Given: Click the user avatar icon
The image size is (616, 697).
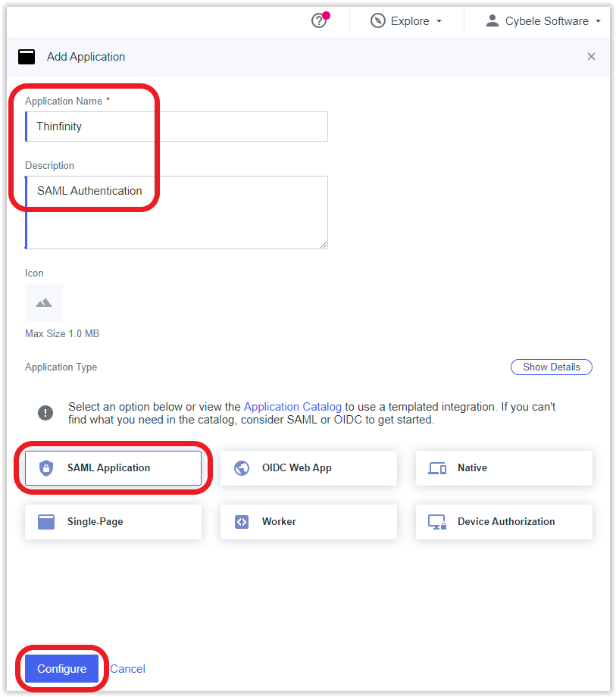Looking at the screenshot, I should pyautogui.click(x=492, y=20).
